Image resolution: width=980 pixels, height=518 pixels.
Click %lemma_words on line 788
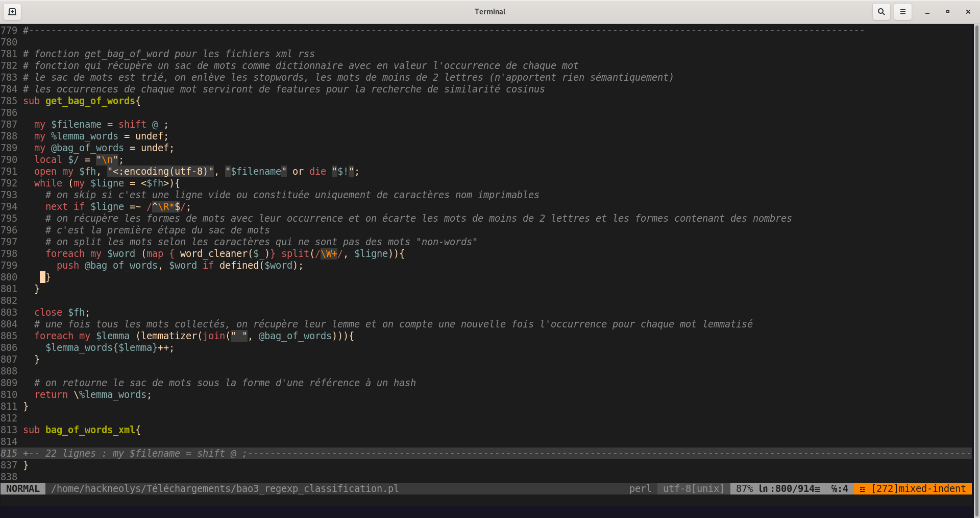pos(85,136)
